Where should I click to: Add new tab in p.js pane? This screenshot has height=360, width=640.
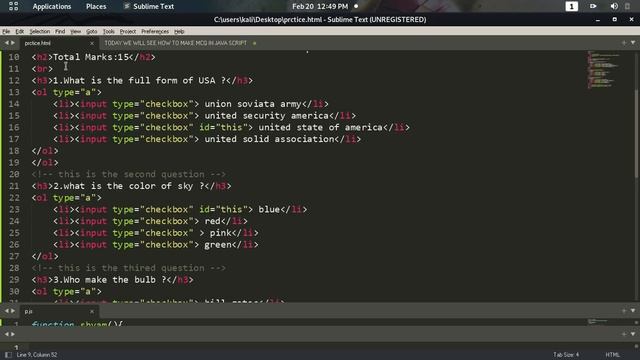(x=624, y=311)
